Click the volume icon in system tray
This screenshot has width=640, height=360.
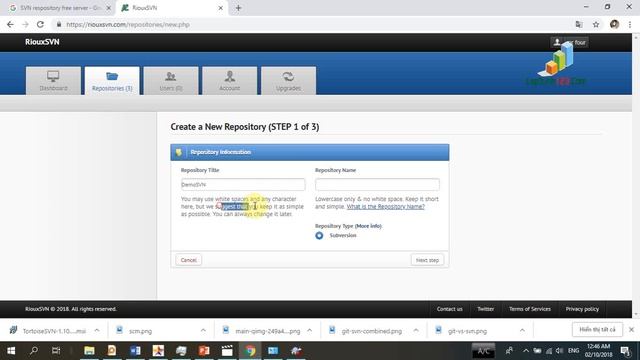click(x=559, y=351)
